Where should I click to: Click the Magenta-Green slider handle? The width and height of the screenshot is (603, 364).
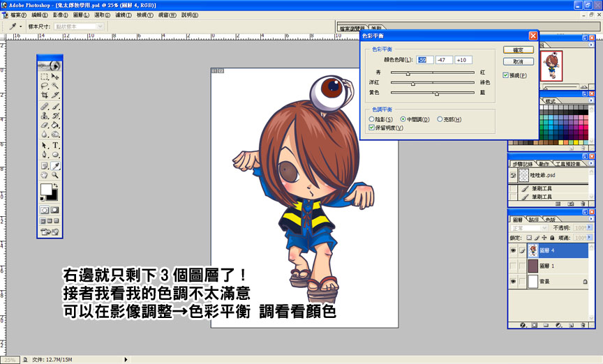pos(413,84)
